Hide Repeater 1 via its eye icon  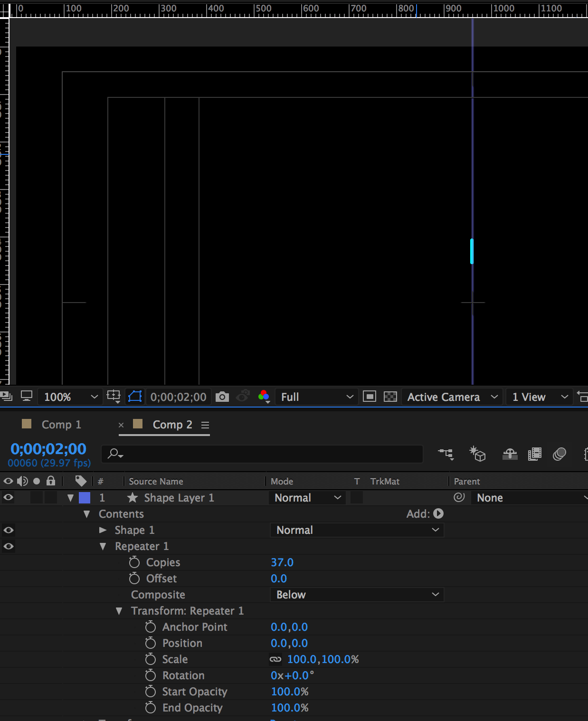click(x=8, y=546)
